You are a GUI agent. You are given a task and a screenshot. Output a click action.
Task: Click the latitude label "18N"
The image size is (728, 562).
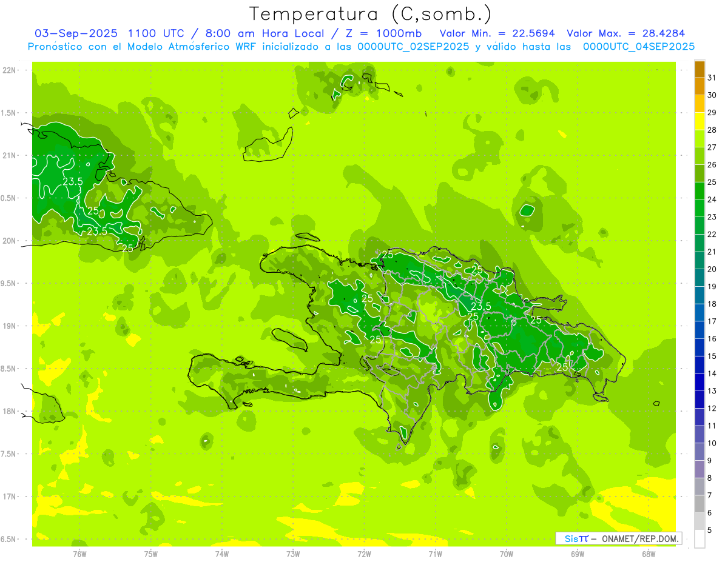pyautogui.click(x=10, y=411)
